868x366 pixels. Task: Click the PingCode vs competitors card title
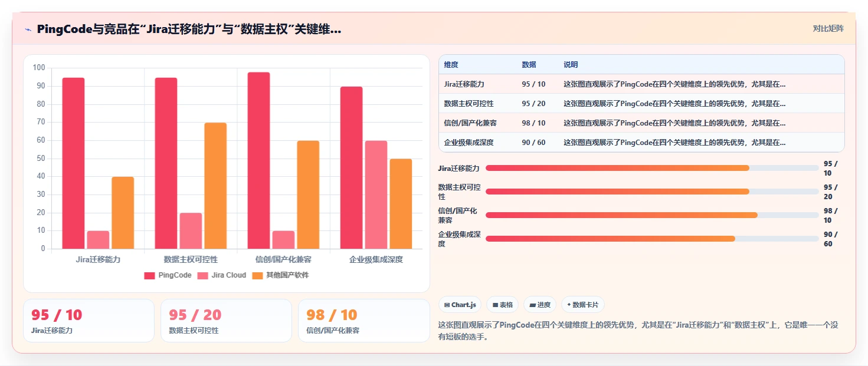click(x=189, y=29)
